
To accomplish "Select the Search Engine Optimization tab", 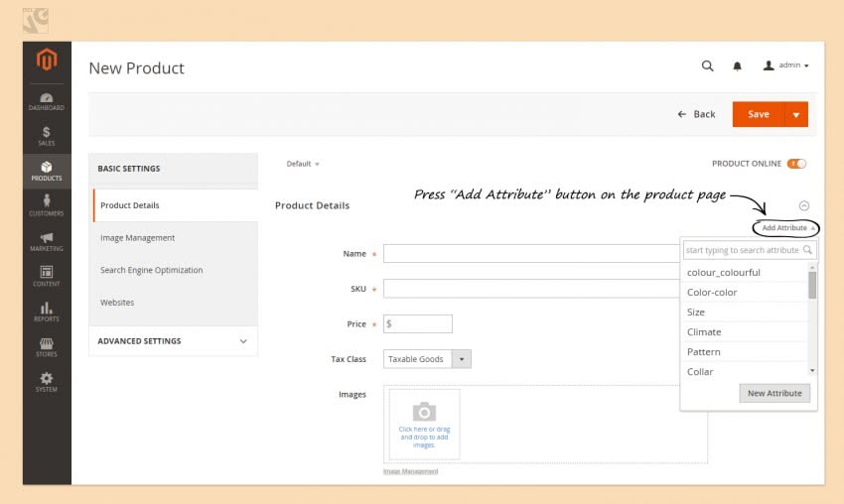I will (x=151, y=270).
